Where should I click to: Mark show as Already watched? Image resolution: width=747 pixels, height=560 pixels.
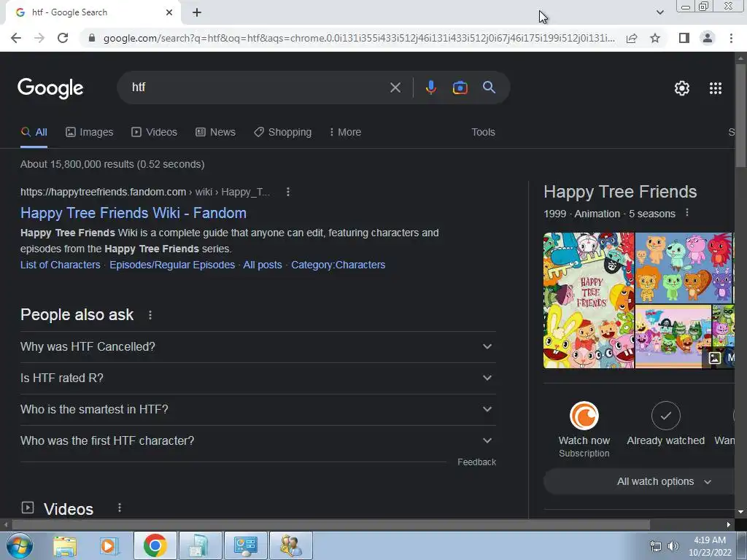pos(665,416)
